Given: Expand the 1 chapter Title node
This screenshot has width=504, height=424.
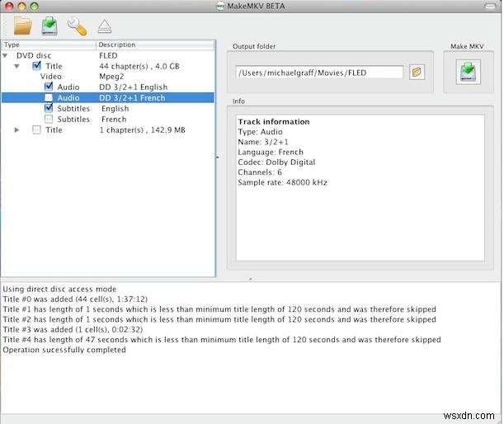Looking at the screenshot, I should coord(16,130).
